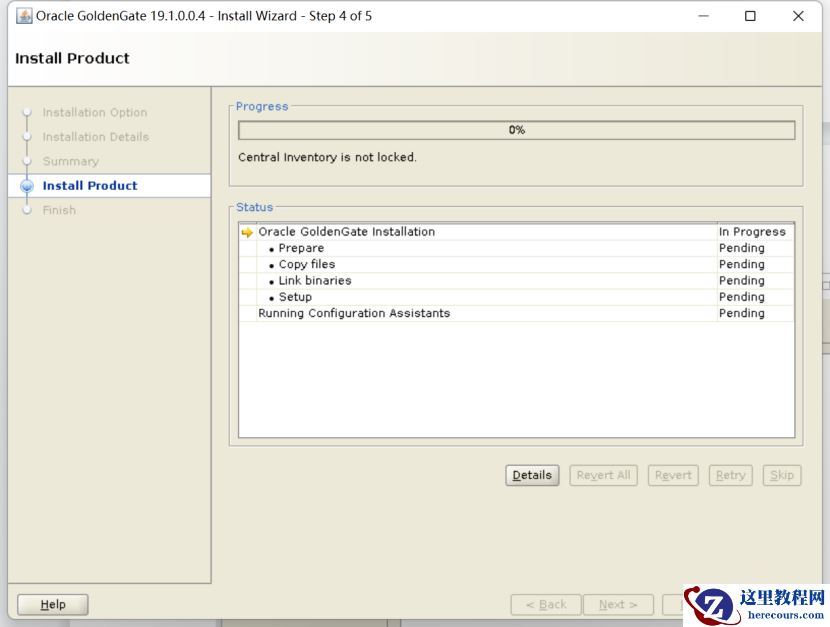
Task: Select the Install Product step bullet
Action: (27, 186)
